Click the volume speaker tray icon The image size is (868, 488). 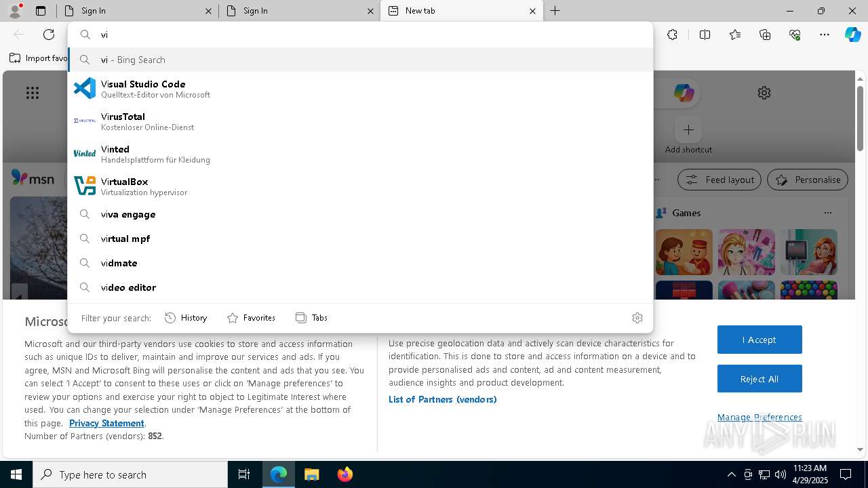click(x=780, y=474)
